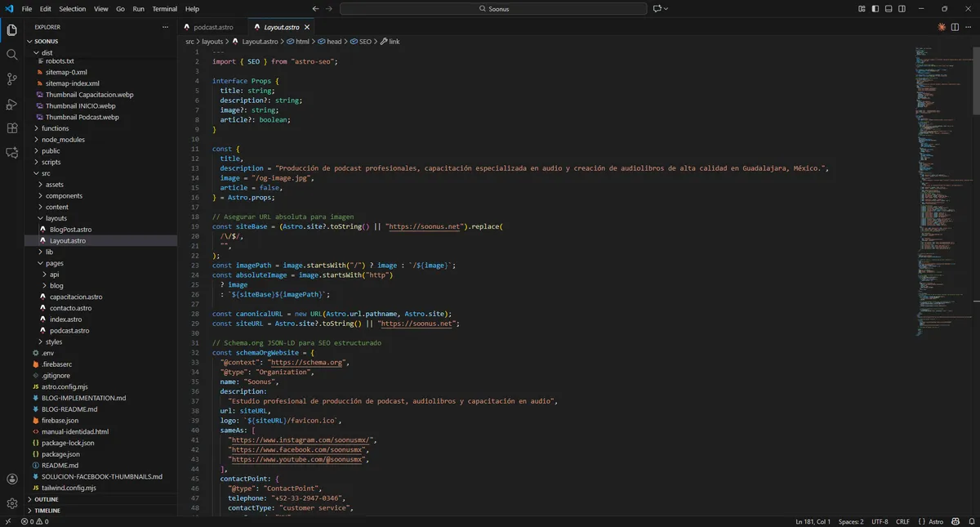
Task: Toggle the Primary Side Bar visibility
Action: point(875,8)
